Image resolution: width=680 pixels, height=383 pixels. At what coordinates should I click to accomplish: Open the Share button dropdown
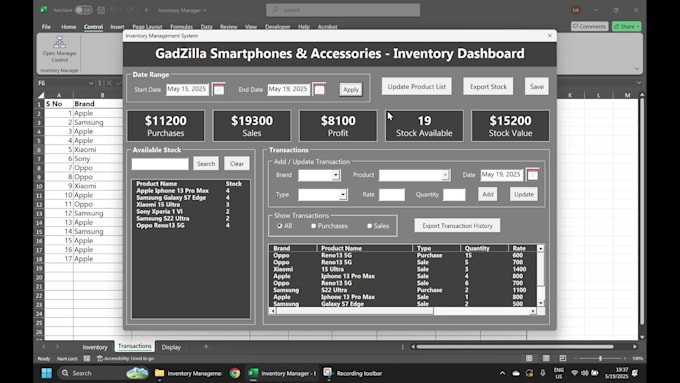[638, 26]
